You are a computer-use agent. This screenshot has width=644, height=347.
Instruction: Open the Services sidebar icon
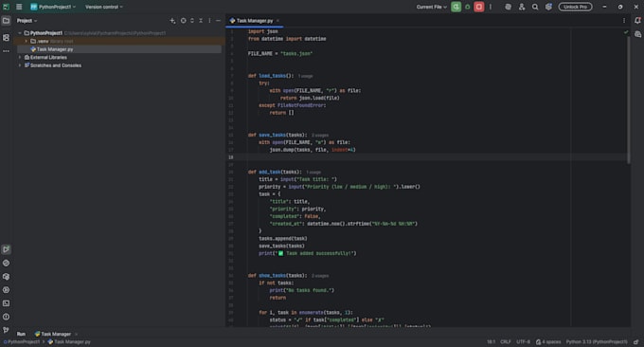[x=6, y=290]
